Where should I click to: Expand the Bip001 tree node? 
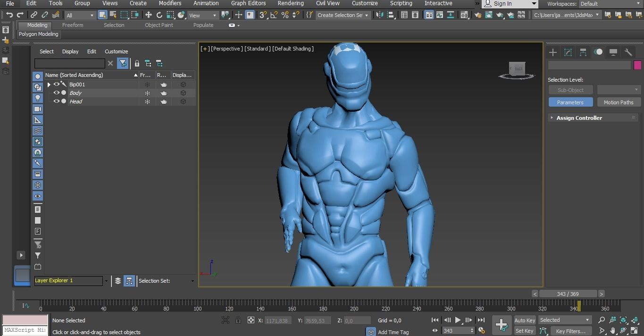[49, 84]
